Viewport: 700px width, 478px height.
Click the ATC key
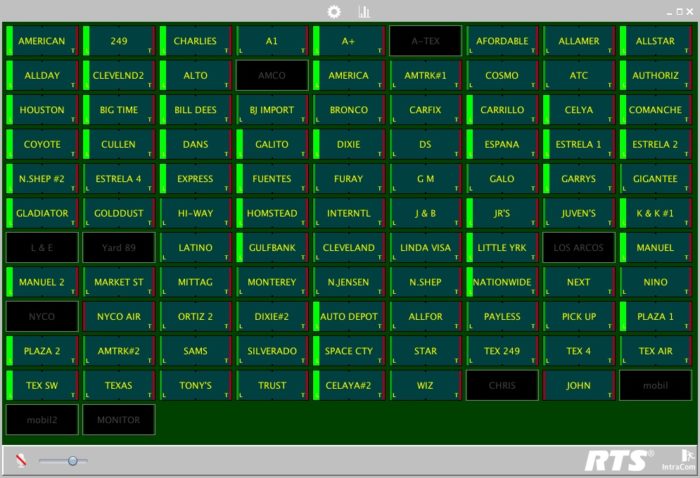(x=579, y=75)
